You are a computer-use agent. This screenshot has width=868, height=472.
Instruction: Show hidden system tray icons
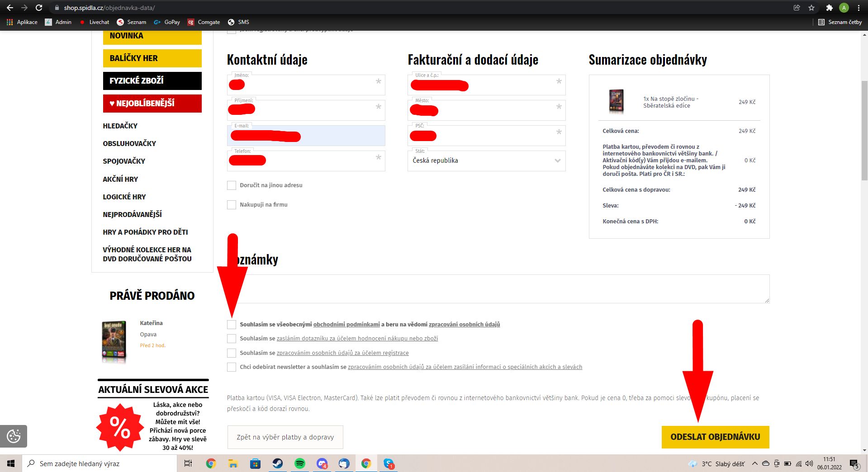point(754,463)
